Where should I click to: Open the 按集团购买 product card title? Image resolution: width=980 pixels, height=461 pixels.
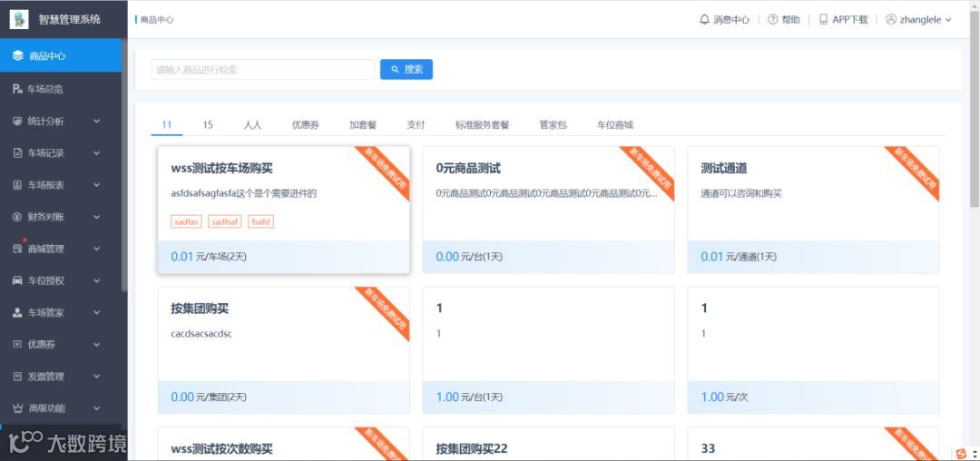[199, 309]
